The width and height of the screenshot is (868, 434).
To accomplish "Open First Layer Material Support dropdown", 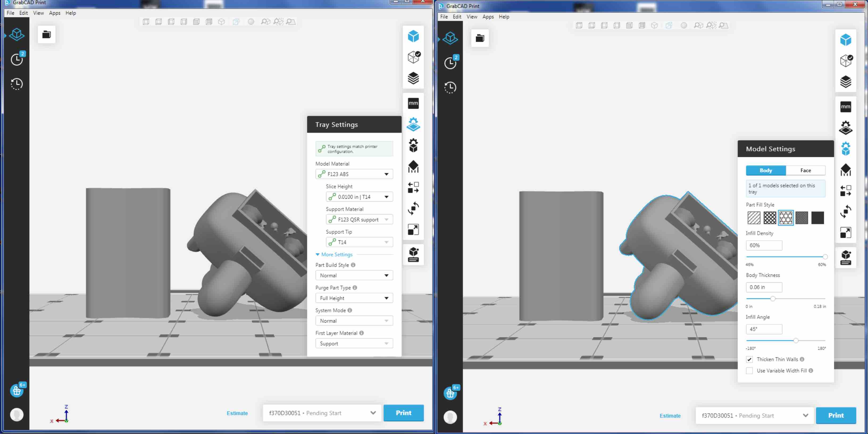I will 354,343.
